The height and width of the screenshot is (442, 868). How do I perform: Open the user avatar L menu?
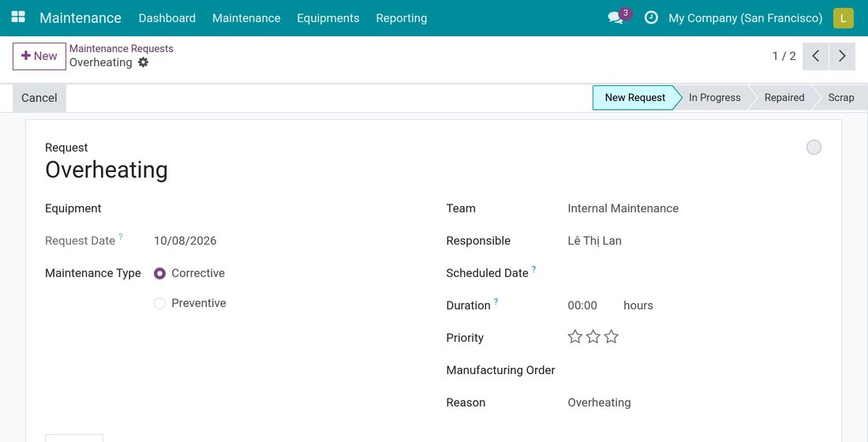tap(843, 17)
